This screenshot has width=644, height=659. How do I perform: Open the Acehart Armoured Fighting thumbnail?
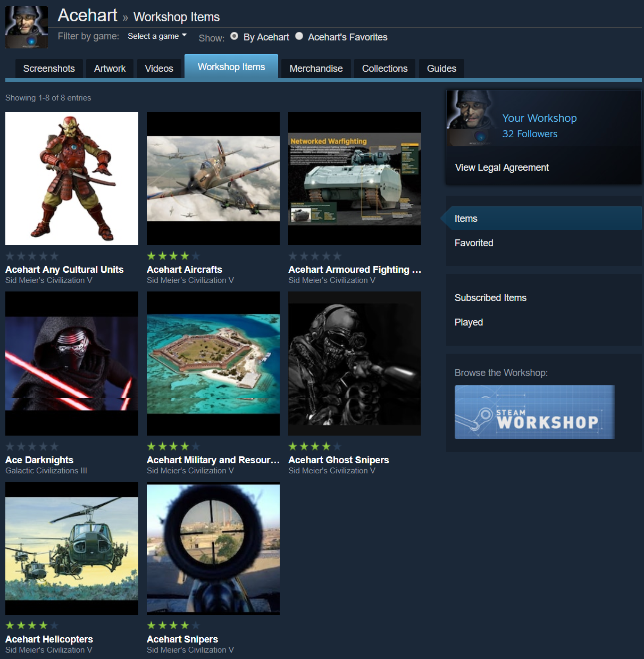click(x=355, y=179)
